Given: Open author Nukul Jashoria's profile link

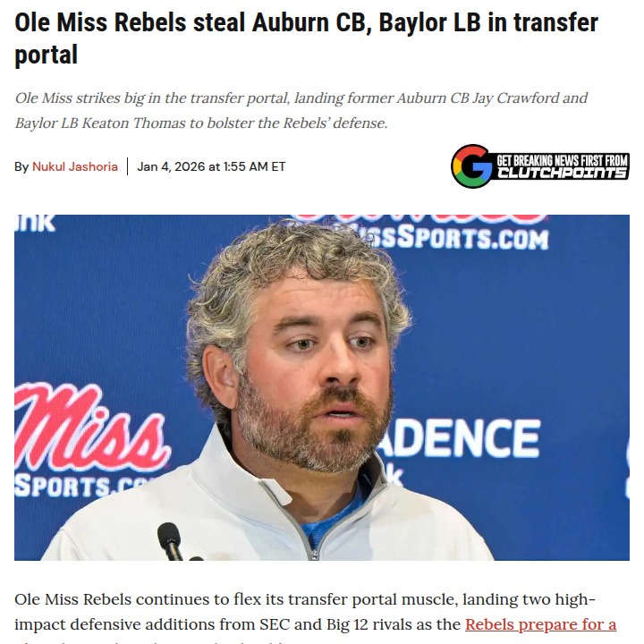Looking at the screenshot, I should point(75,166).
